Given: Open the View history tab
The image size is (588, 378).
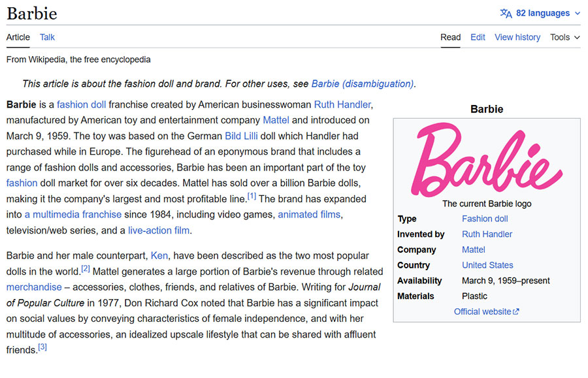Looking at the screenshot, I should point(517,37).
